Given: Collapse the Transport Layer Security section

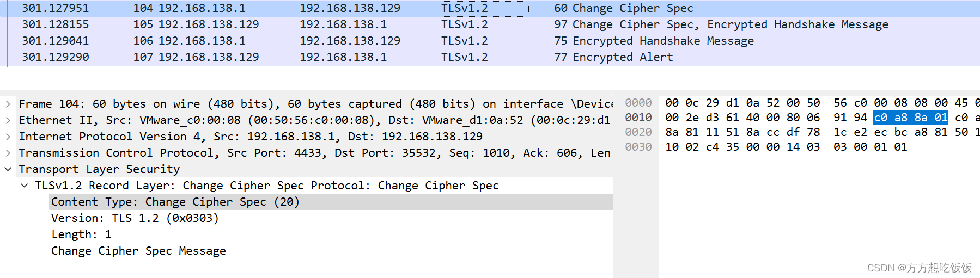Looking at the screenshot, I should point(8,169).
